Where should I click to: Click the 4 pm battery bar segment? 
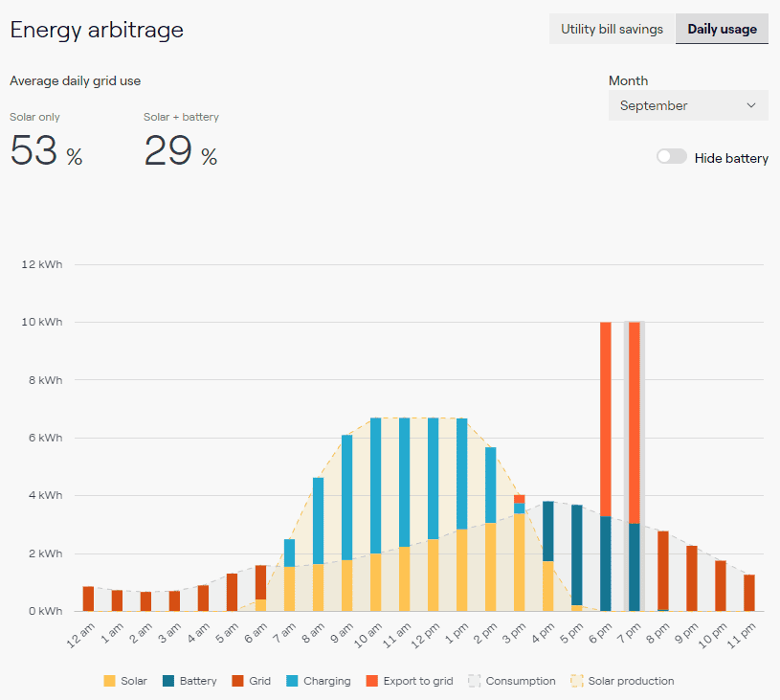[x=548, y=531]
